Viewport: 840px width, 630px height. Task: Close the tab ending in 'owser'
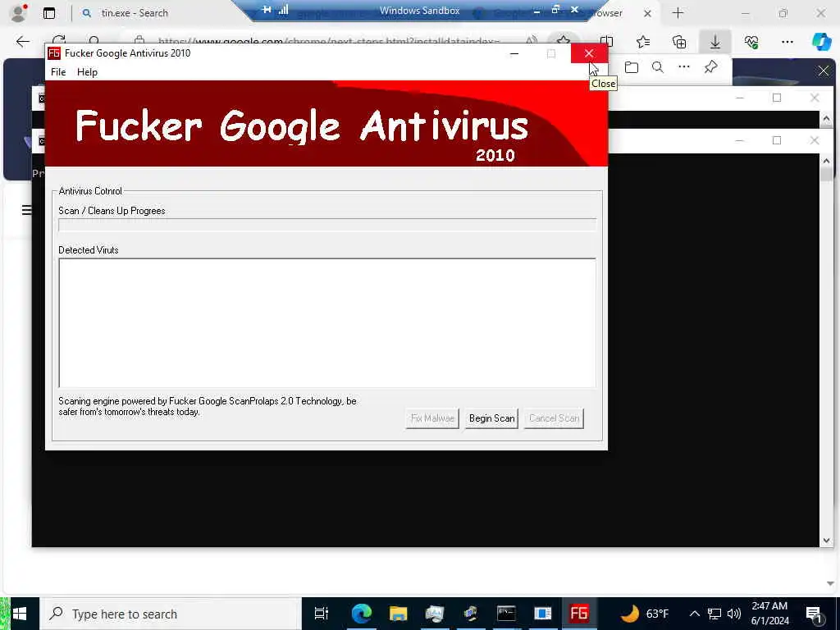click(647, 13)
